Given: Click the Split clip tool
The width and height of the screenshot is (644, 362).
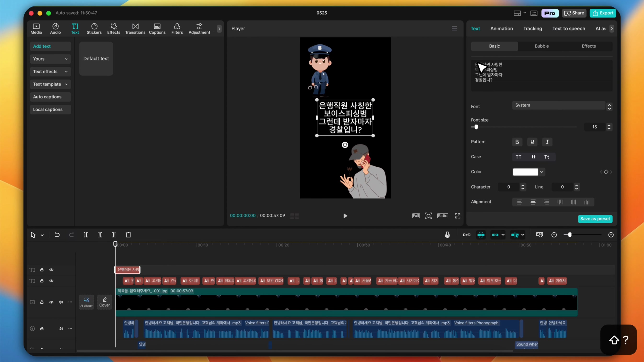Looking at the screenshot, I should coord(86,235).
